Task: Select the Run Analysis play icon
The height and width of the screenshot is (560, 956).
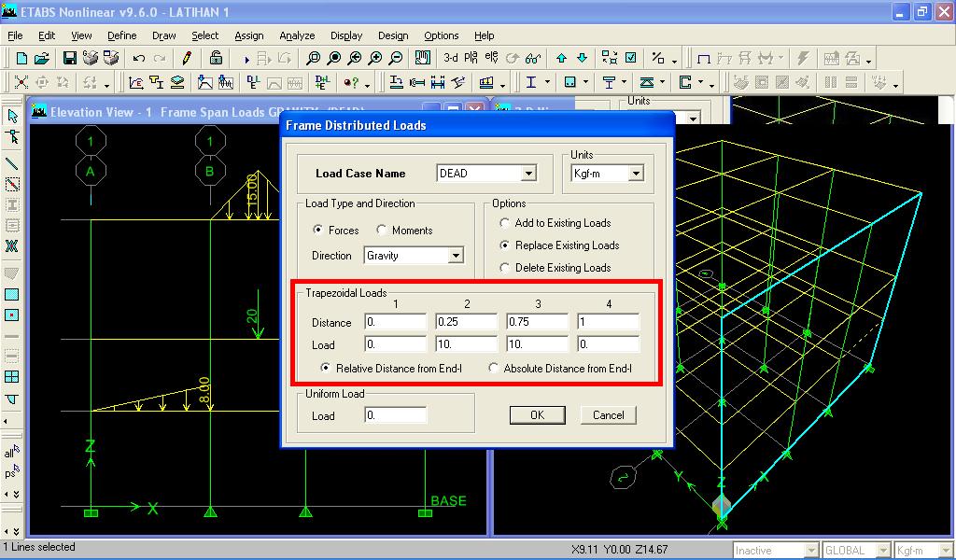Action: click(246, 59)
